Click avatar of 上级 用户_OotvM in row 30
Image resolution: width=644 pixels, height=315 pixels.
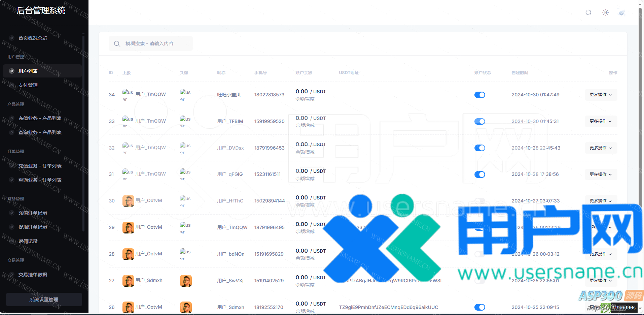point(128,201)
